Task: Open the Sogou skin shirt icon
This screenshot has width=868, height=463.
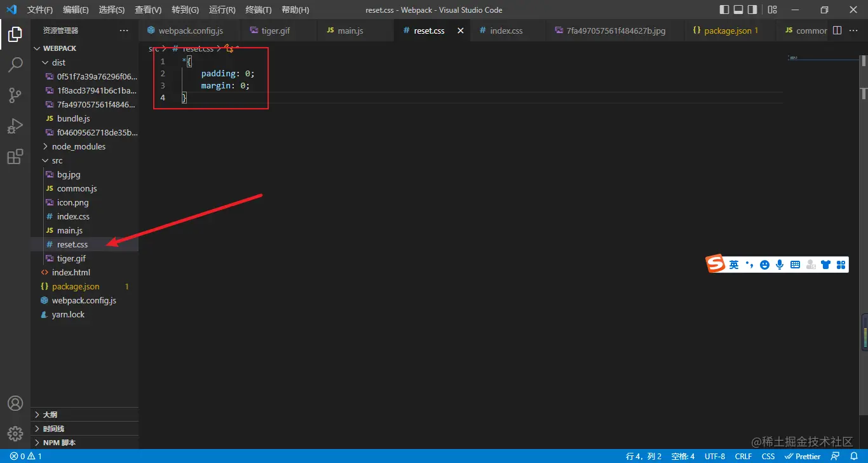Action: tap(825, 265)
